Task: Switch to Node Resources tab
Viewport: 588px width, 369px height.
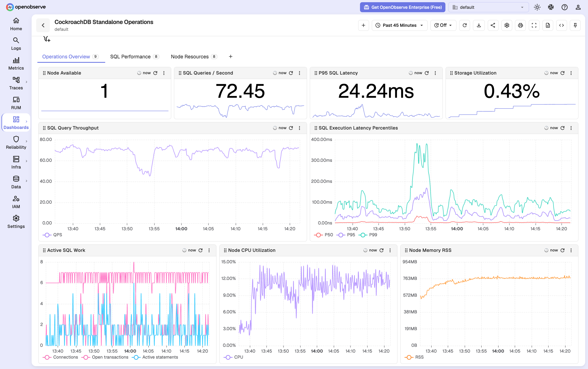Action: click(194, 57)
